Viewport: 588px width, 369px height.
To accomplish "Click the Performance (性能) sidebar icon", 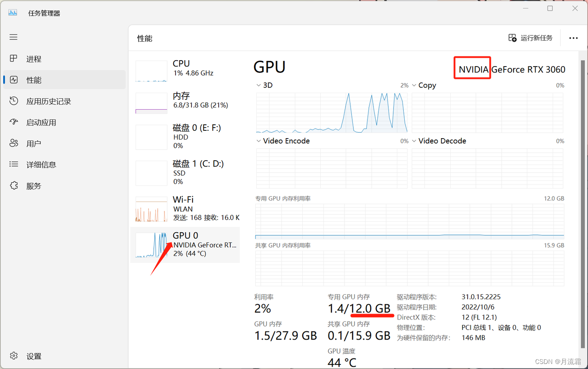I will [14, 80].
